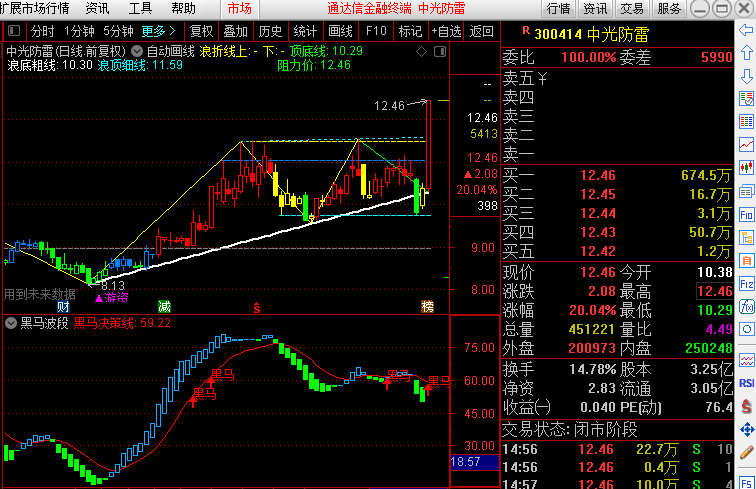756x489 pixels.
Task: Click the 榜 marker below last candle
Action: (x=427, y=307)
